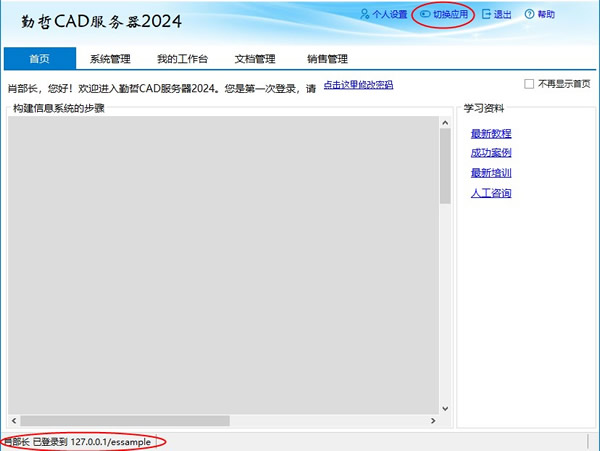Select the 我的工作台 tab
The width and height of the screenshot is (600, 451).
tap(182, 59)
